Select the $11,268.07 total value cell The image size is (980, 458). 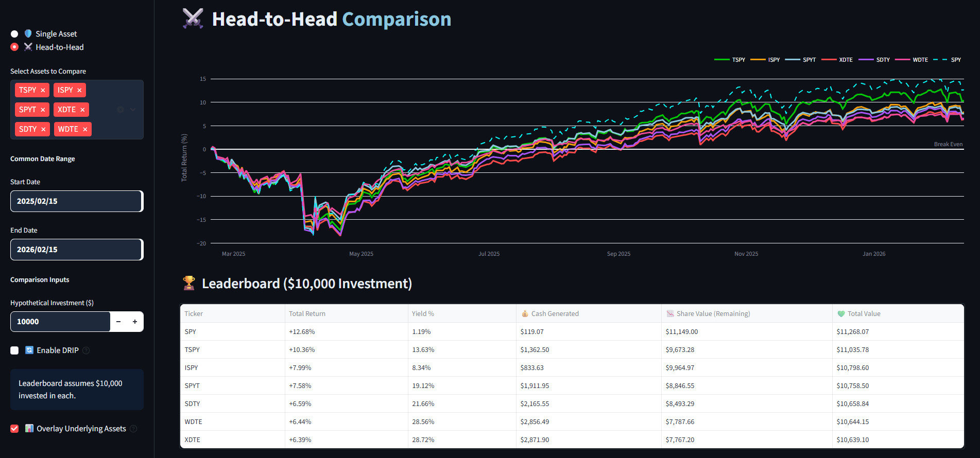click(x=898, y=331)
